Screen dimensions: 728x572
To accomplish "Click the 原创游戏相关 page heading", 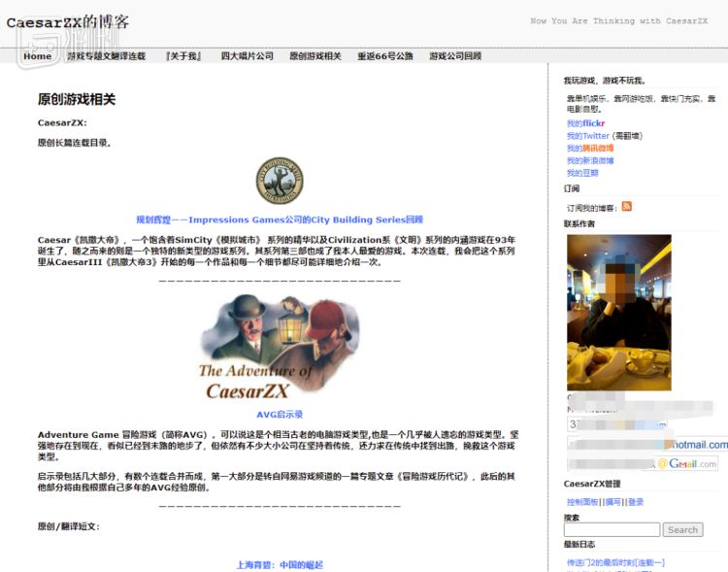I will click(x=76, y=99).
